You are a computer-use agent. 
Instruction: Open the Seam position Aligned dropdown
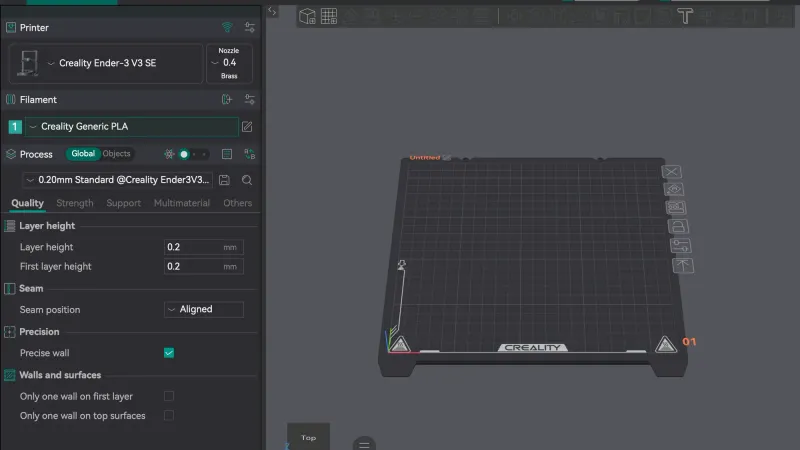[204, 309]
